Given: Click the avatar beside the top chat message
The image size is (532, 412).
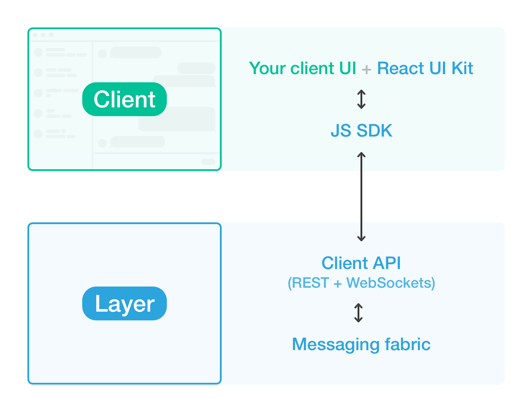Looking at the screenshot, I should click(102, 54).
